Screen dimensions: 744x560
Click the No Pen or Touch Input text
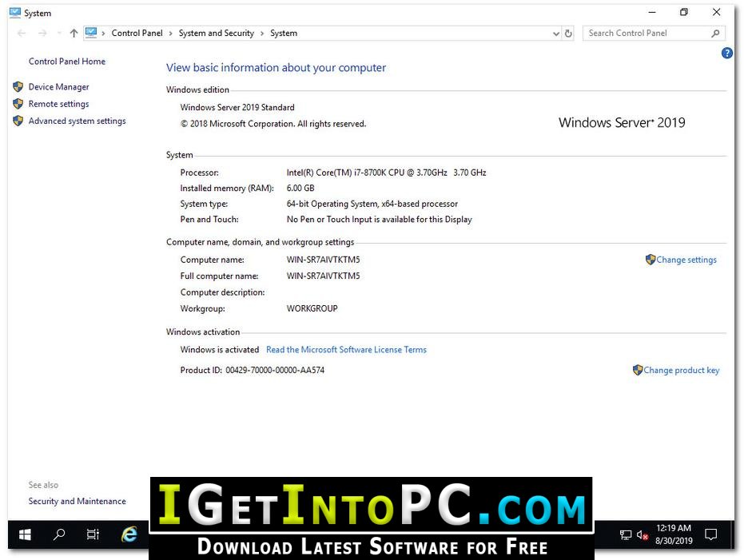pyautogui.click(x=379, y=220)
